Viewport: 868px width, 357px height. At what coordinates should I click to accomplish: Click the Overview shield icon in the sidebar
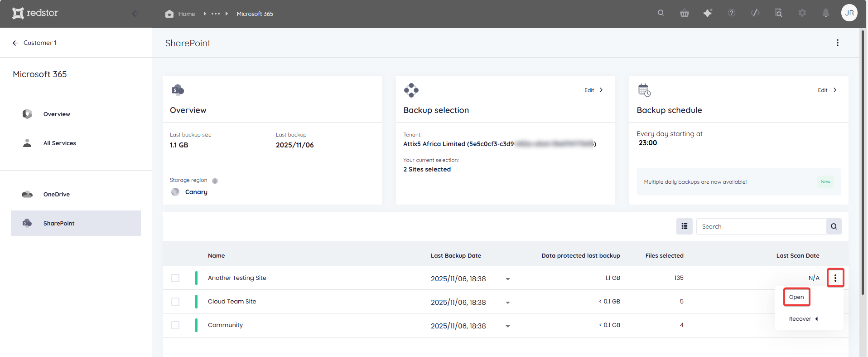coord(27,114)
